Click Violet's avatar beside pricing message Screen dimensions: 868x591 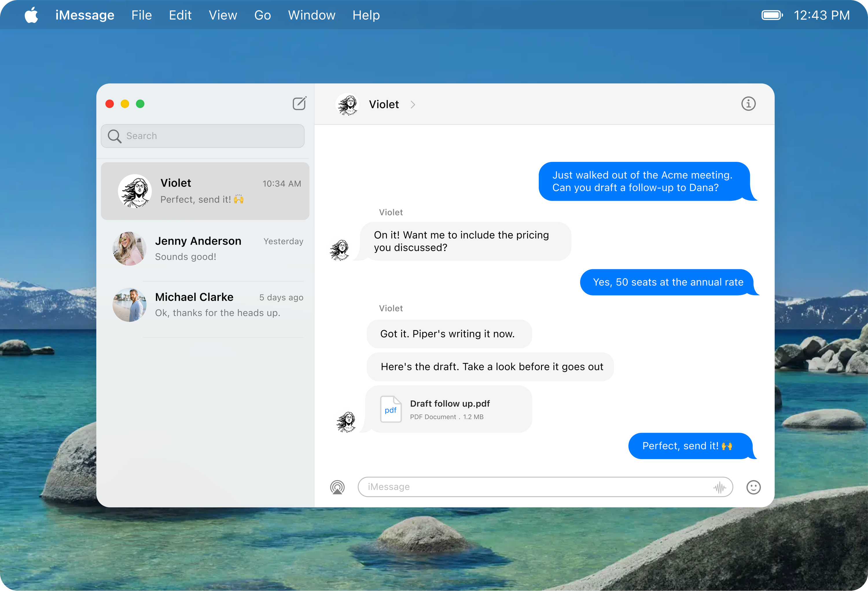[x=339, y=250]
